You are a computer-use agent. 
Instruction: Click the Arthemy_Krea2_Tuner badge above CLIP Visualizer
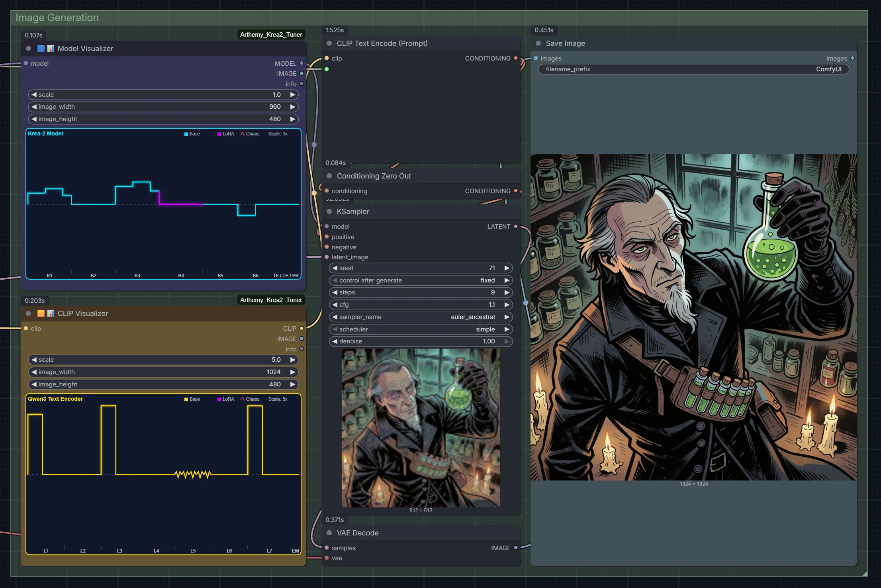(x=271, y=300)
